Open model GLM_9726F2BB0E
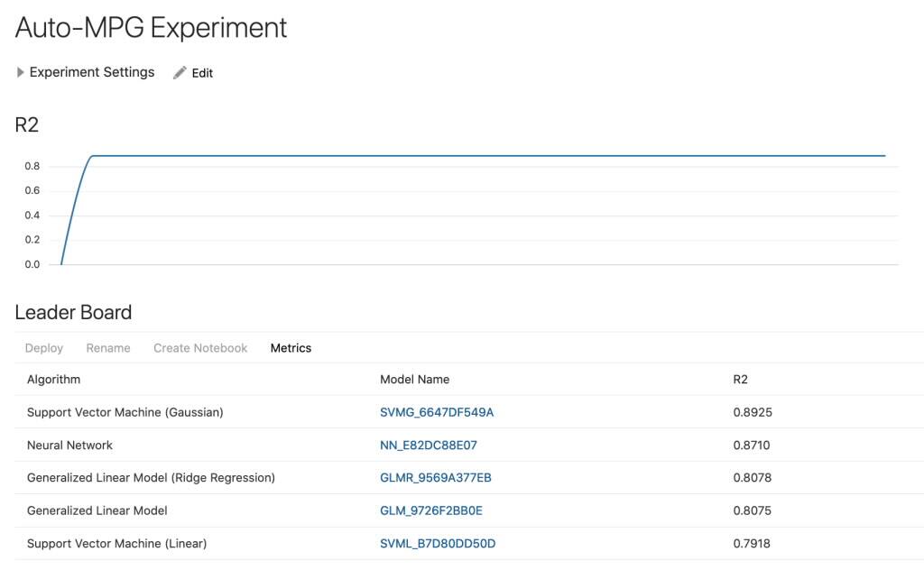Screen dimensions: 924x579 click(x=430, y=510)
